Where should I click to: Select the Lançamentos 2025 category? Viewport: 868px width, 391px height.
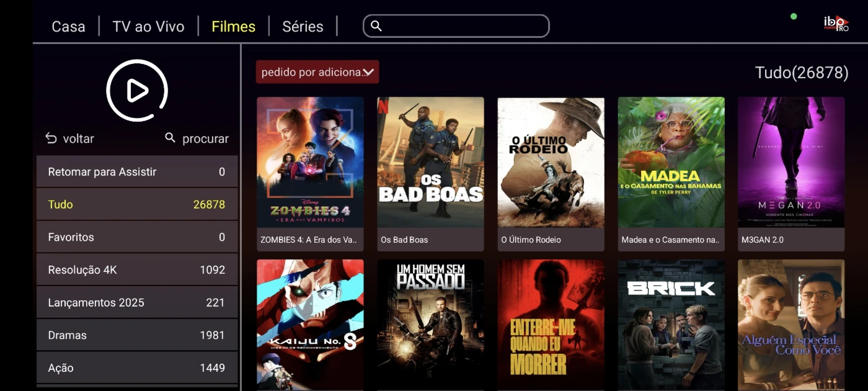[x=137, y=303]
